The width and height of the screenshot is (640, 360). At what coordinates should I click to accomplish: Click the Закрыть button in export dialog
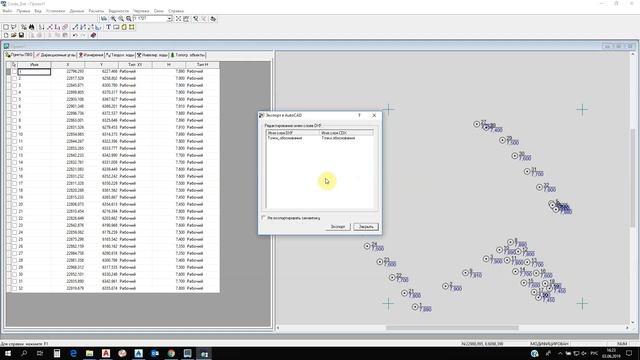(366, 227)
